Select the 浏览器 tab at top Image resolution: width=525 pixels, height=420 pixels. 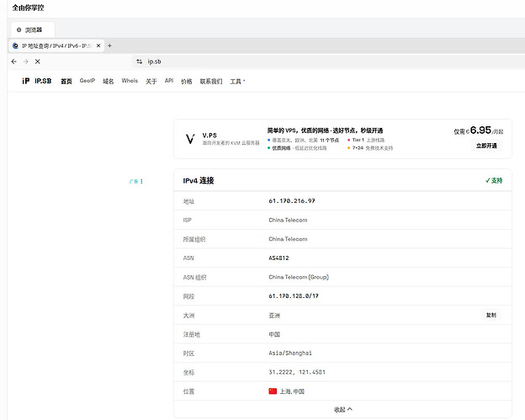coord(33,29)
